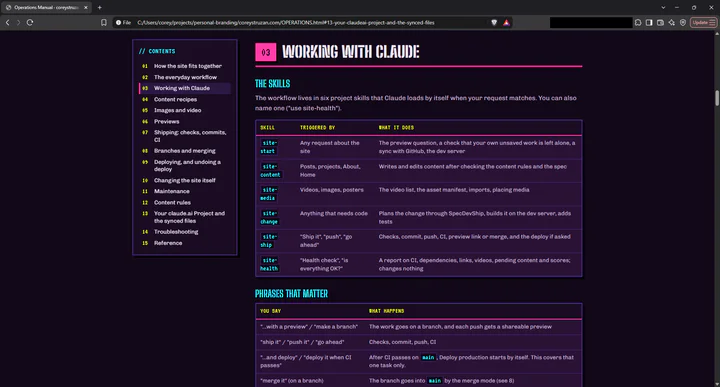
Task: Bookmark this page with the bookmark icon
Action: point(104,22)
